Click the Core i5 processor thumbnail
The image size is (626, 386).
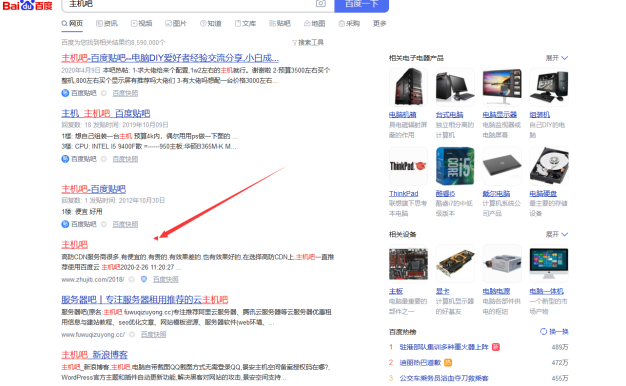[455, 166]
